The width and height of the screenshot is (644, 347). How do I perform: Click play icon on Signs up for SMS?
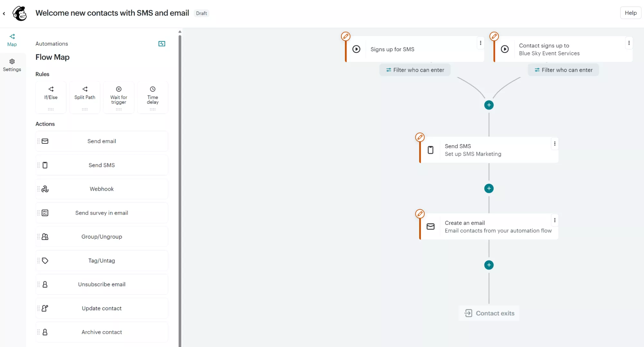click(x=356, y=49)
